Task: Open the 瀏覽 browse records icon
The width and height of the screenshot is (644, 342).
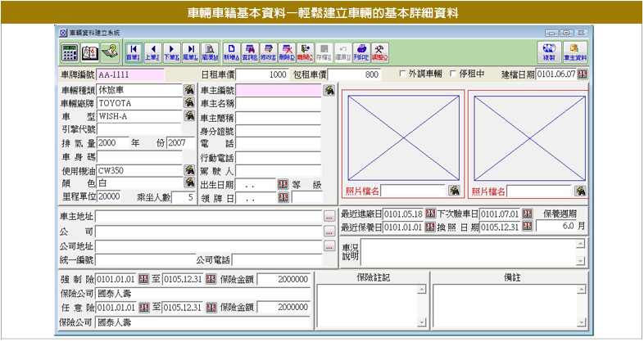Action: point(210,52)
